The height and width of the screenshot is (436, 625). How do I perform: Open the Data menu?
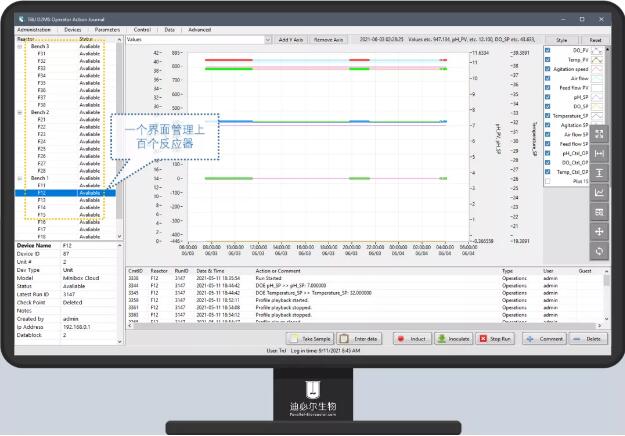(169, 29)
